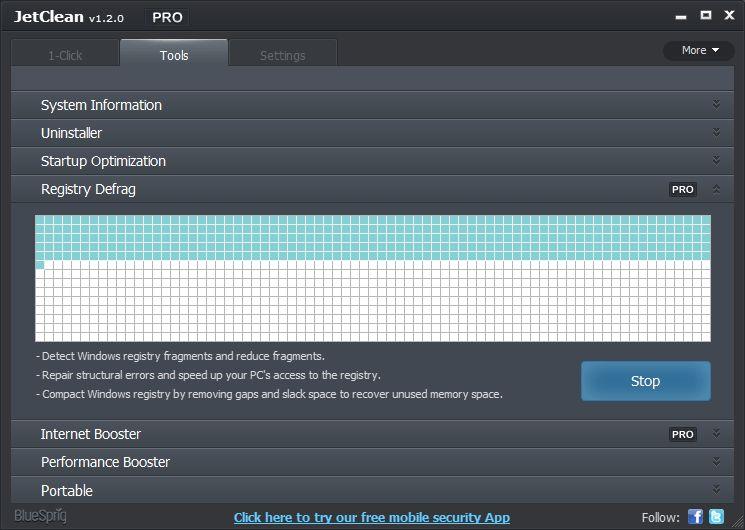Expand the System Information chevron
Image resolution: width=745 pixels, height=530 pixels.
[x=716, y=105]
